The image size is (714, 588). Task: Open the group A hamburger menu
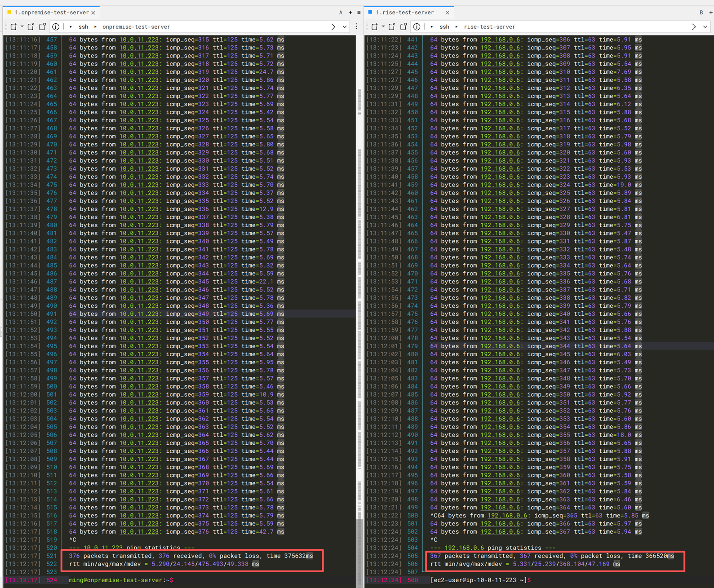359,13
